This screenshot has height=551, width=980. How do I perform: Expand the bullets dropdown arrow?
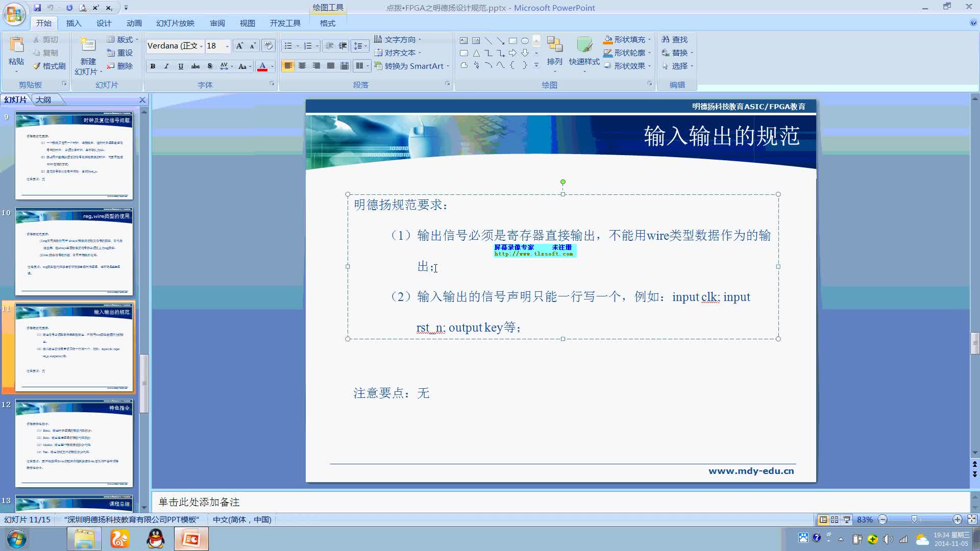click(x=298, y=46)
